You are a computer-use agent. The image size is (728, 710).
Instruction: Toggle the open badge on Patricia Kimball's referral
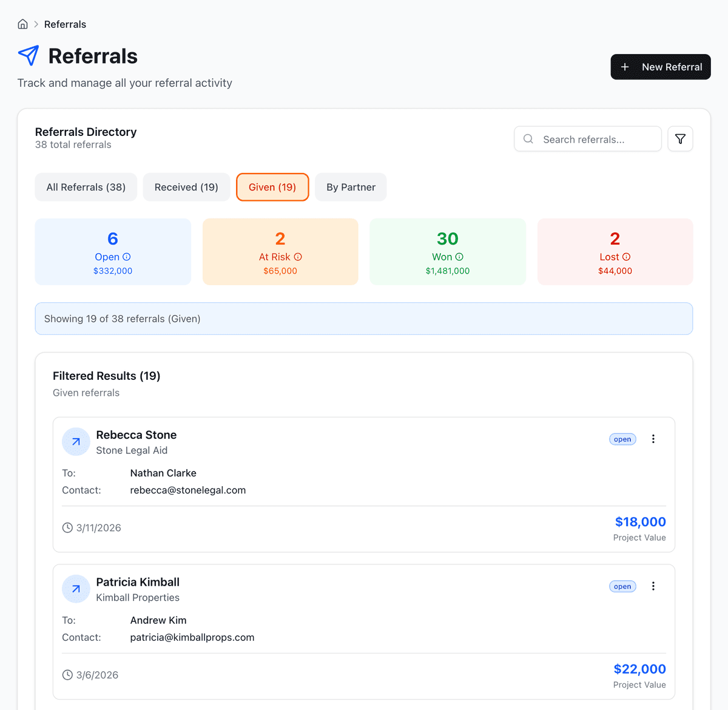point(622,586)
